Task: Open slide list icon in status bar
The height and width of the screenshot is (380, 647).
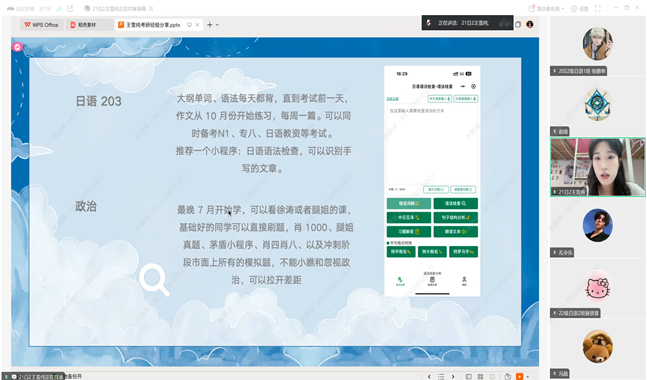Action: click(441, 376)
